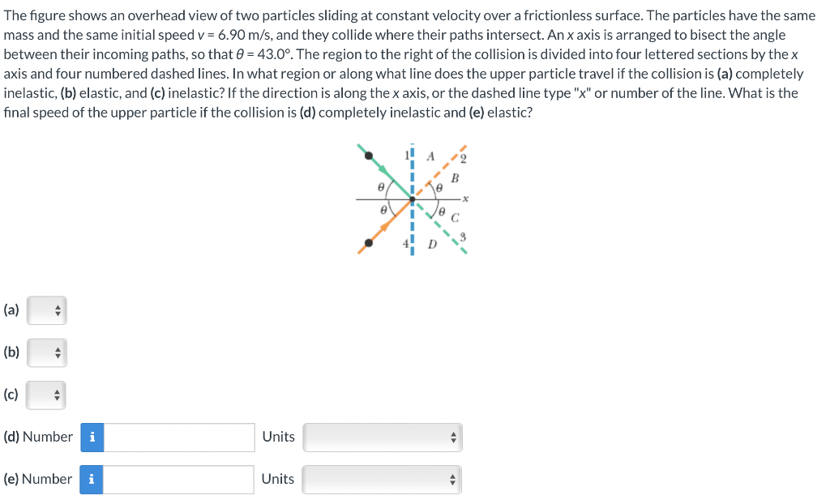The height and width of the screenshot is (504, 830).
Task: Open the answer selector for part (a)
Action: [46, 310]
